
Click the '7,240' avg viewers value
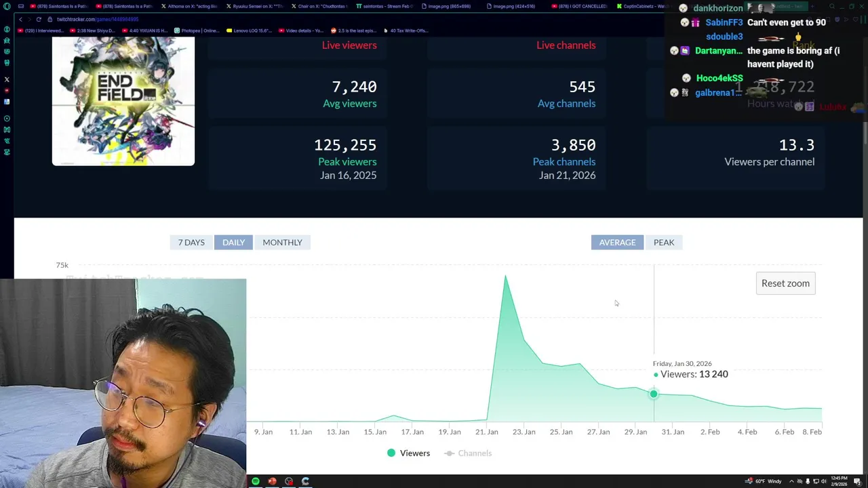[354, 87]
